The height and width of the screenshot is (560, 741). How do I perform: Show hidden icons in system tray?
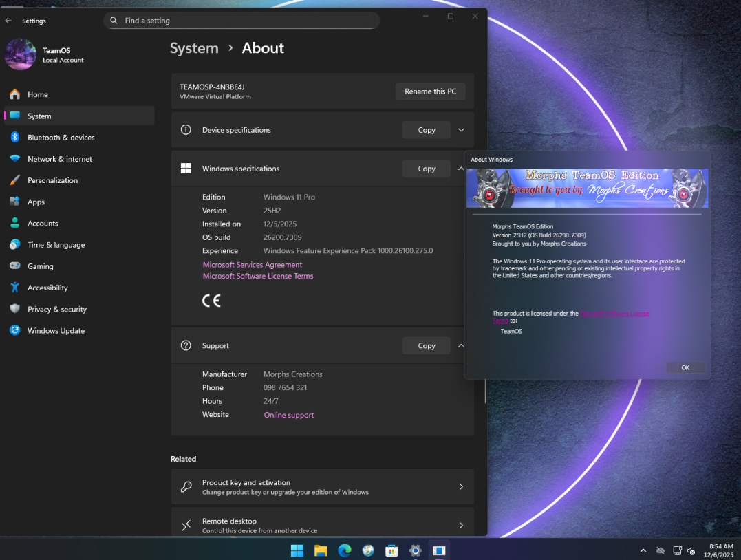(x=643, y=550)
